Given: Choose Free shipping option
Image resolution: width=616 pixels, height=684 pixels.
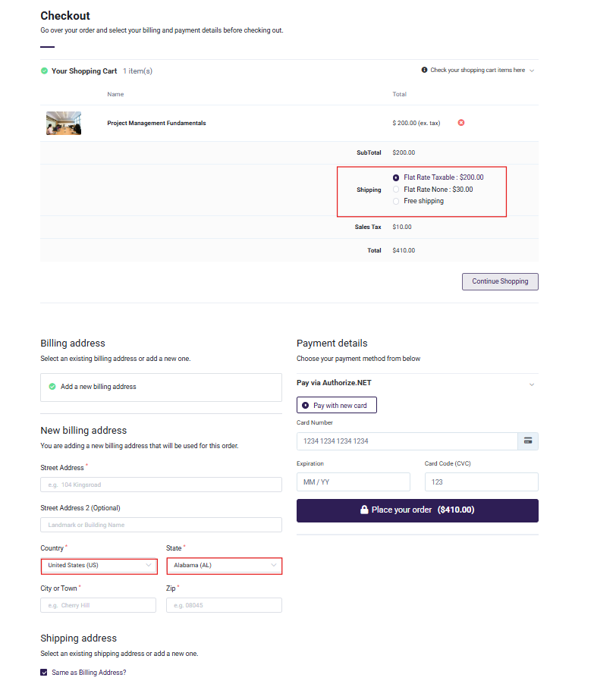Looking at the screenshot, I should (x=396, y=202).
